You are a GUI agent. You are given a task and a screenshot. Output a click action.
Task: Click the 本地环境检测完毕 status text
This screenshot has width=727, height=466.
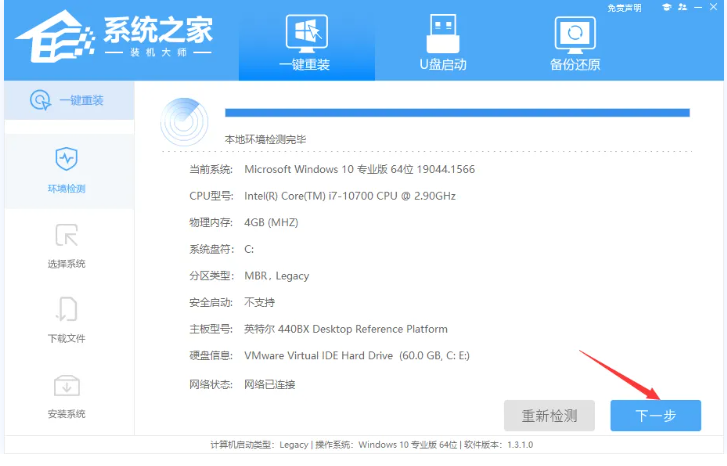tap(265, 140)
